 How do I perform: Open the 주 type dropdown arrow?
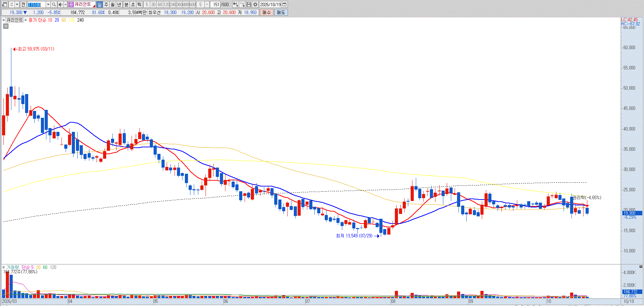click(x=17, y=4)
